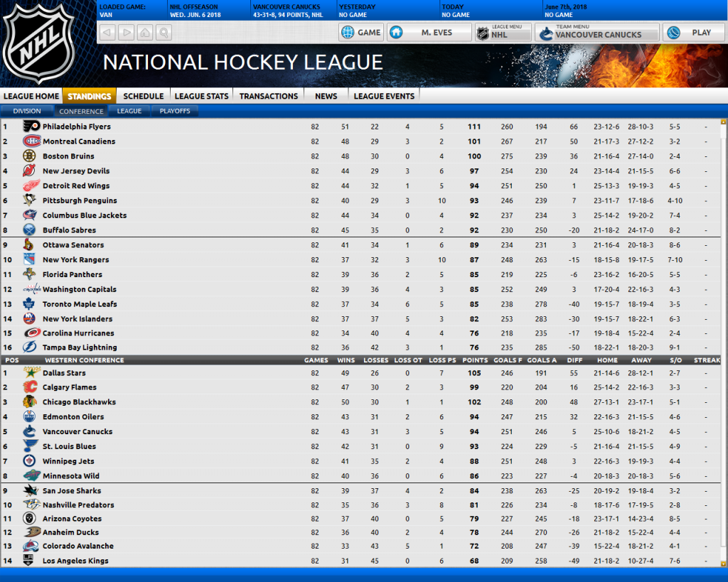This screenshot has width=728, height=582.
Task: Sort by GOALS F column header
Action: (x=508, y=360)
